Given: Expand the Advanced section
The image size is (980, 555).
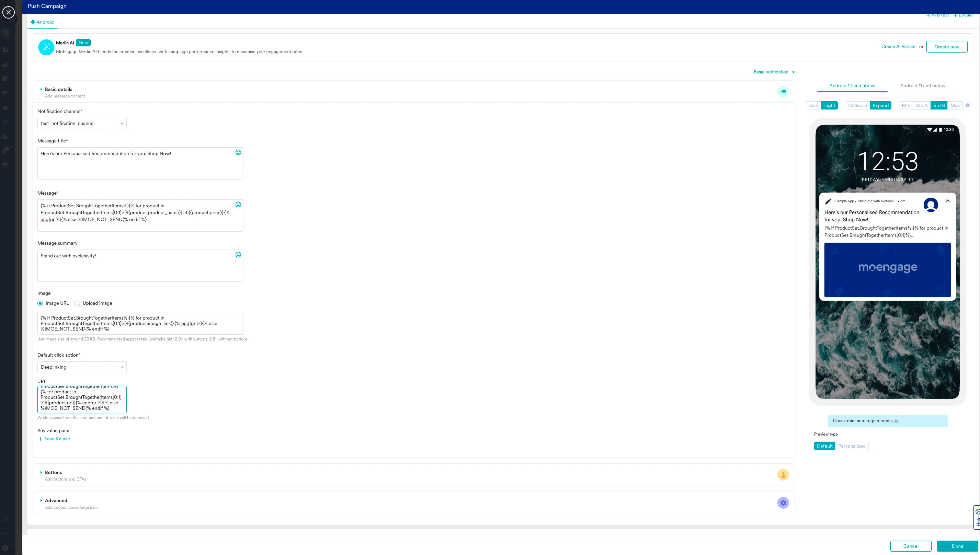Looking at the screenshot, I should [x=56, y=500].
